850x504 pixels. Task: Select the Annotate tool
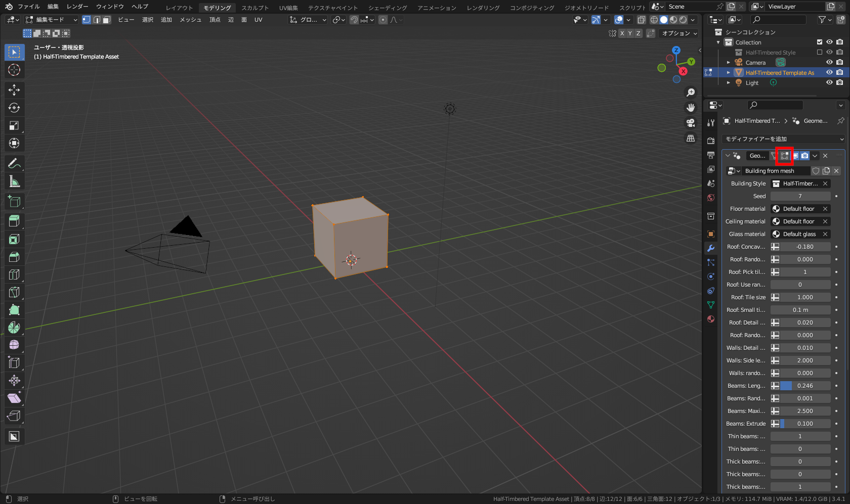click(14, 163)
